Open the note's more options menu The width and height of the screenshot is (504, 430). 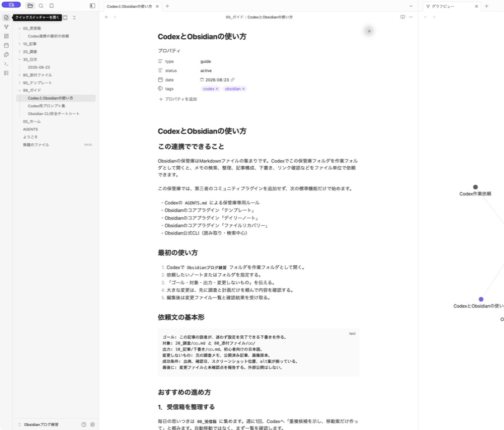coord(411,17)
